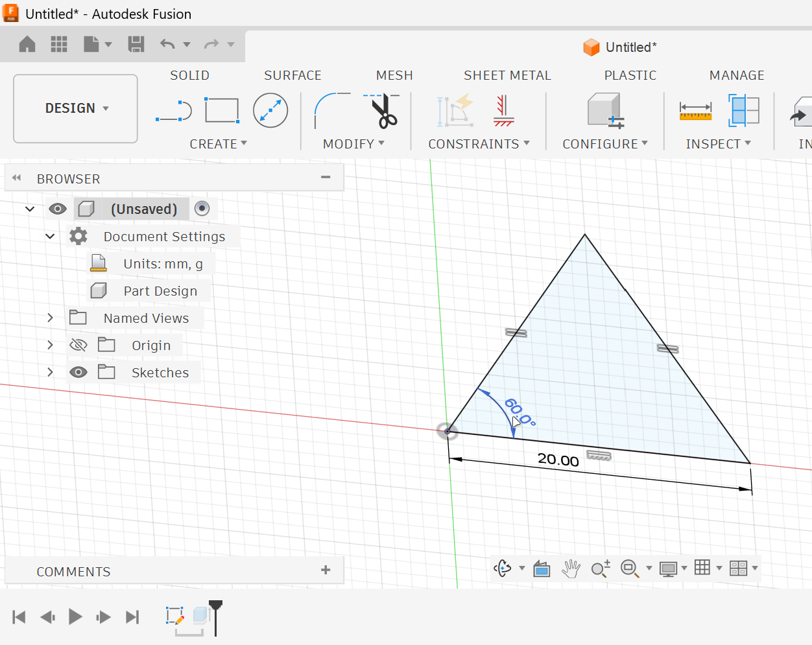Collapse the Document Settings node
Screen dimensions: 812x645
[x=50, y=236]
